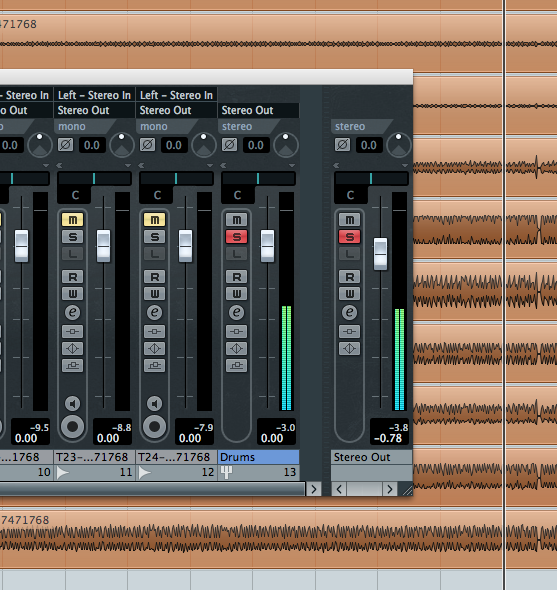Toggle Write automation on T24 channel
Screen dimensions: 557x590
tap(155, 294)
